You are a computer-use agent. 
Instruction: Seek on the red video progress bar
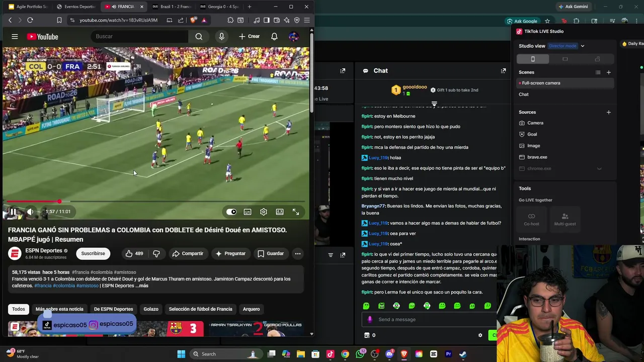(157, 202)
